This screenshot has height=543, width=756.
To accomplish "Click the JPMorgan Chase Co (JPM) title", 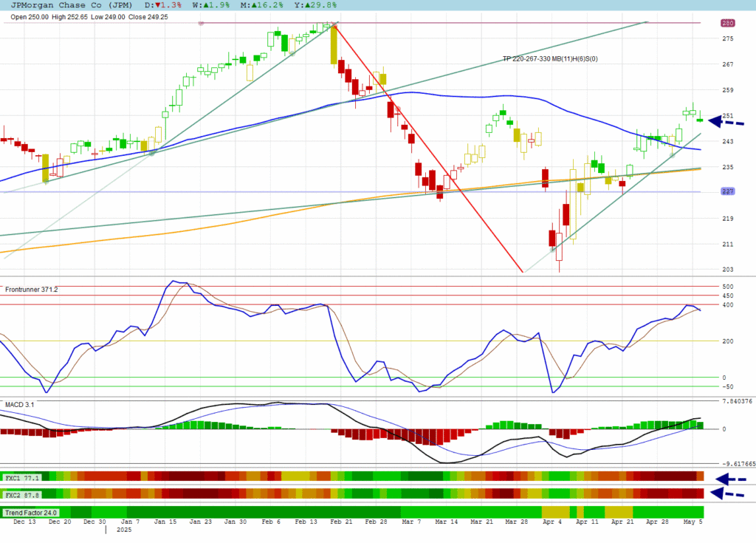I will click(x=72, y=5).
